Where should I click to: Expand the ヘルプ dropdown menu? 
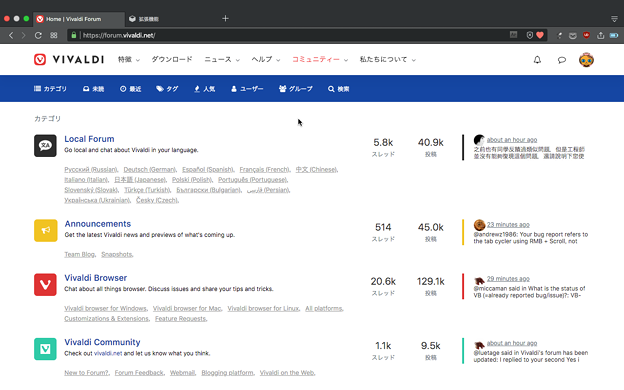266,60
